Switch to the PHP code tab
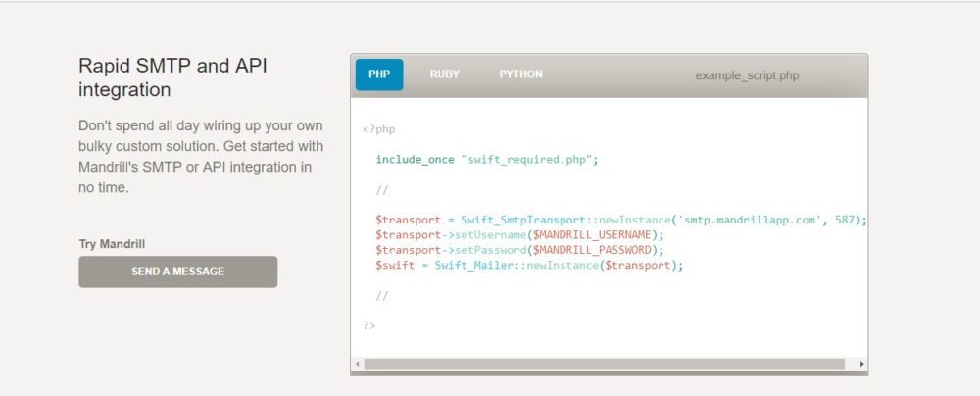 (378, 74)
